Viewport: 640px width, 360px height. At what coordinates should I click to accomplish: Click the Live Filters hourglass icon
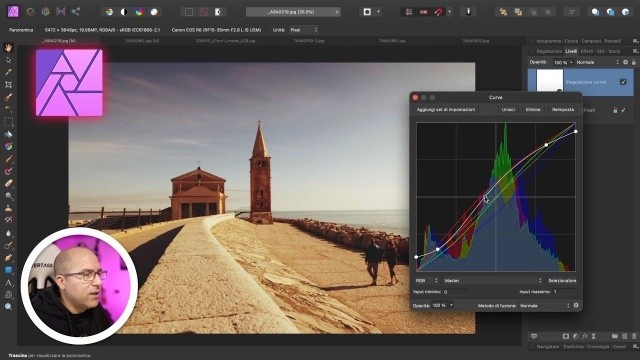[x=594, y=336]
